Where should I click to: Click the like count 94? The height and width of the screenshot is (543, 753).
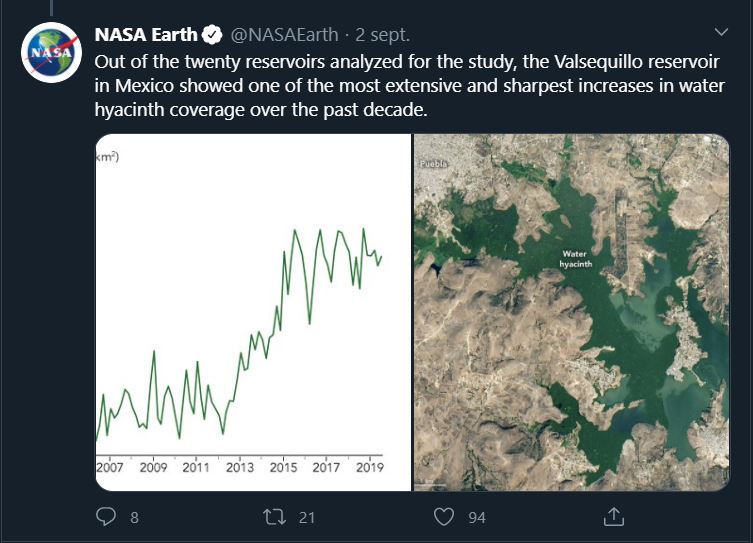[477, 518]
